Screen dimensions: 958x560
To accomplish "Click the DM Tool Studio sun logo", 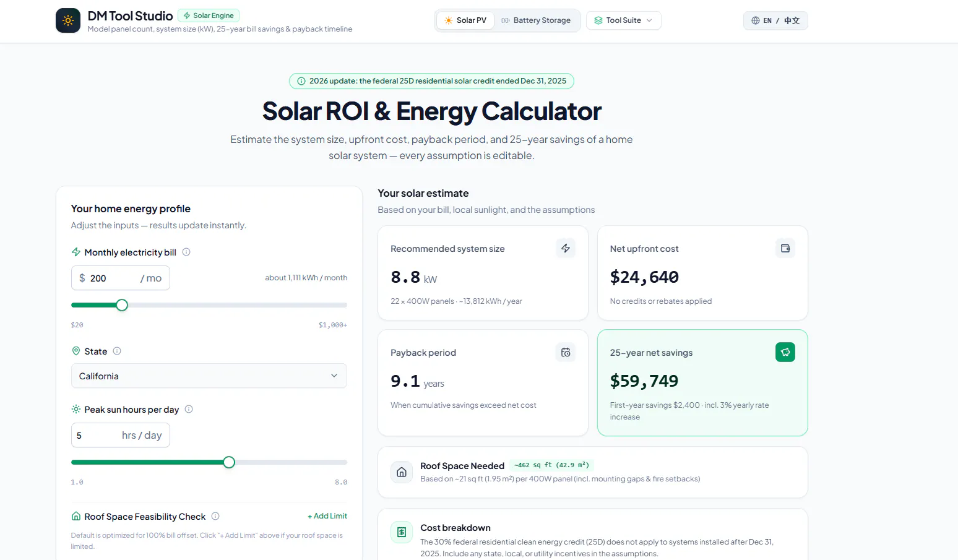I will (x=68, y=20).
